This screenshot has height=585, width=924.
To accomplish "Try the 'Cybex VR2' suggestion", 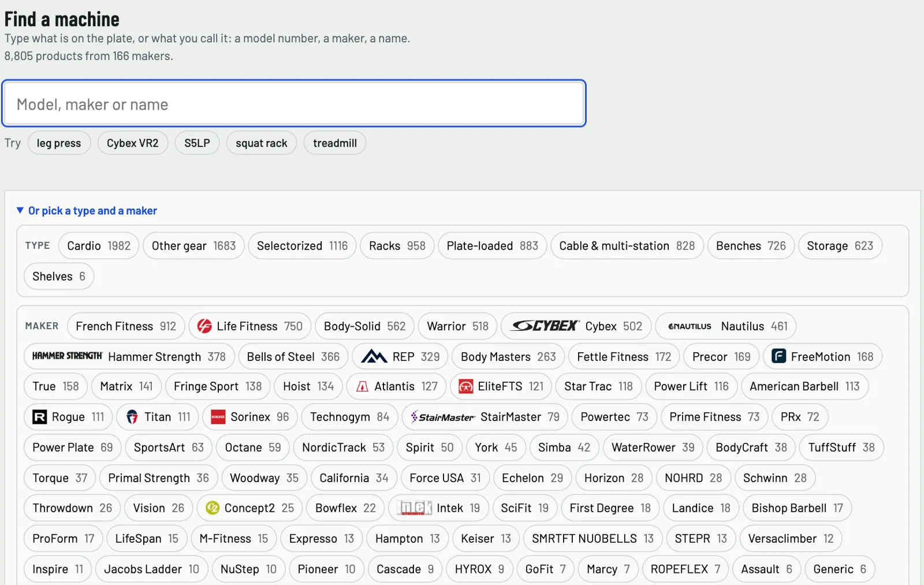I will (132, 143).
